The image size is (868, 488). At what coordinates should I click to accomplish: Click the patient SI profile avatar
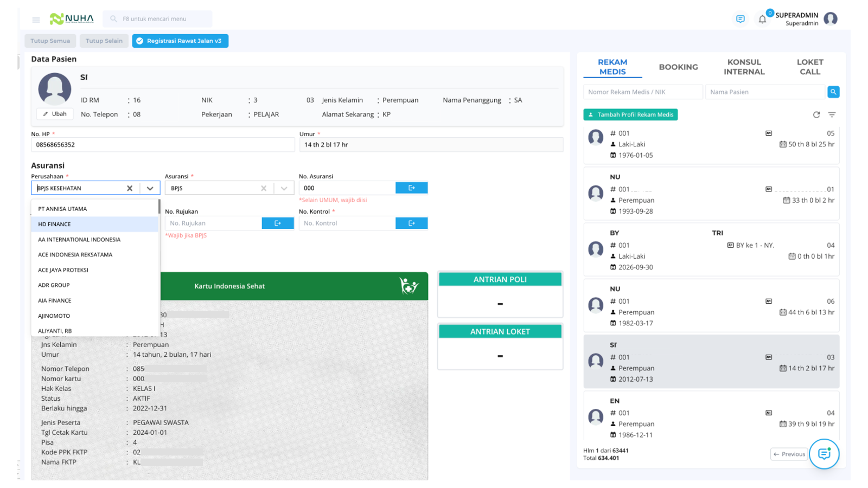coord(55,89)
